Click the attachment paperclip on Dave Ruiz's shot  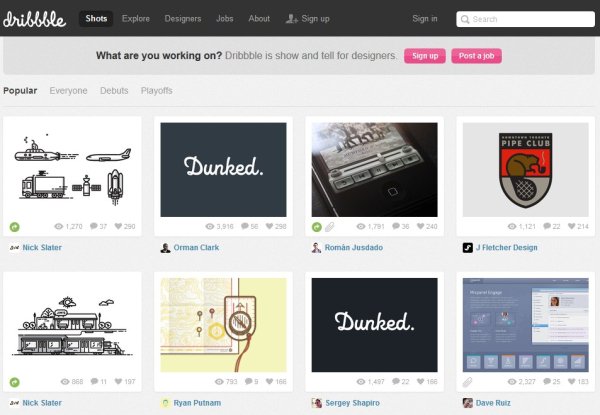(468, 382)
